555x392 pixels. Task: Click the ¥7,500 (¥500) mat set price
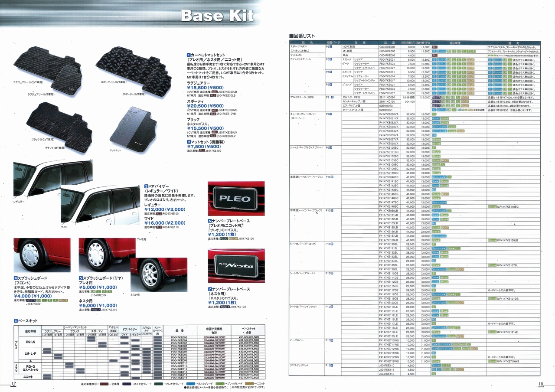coord(205,147)
